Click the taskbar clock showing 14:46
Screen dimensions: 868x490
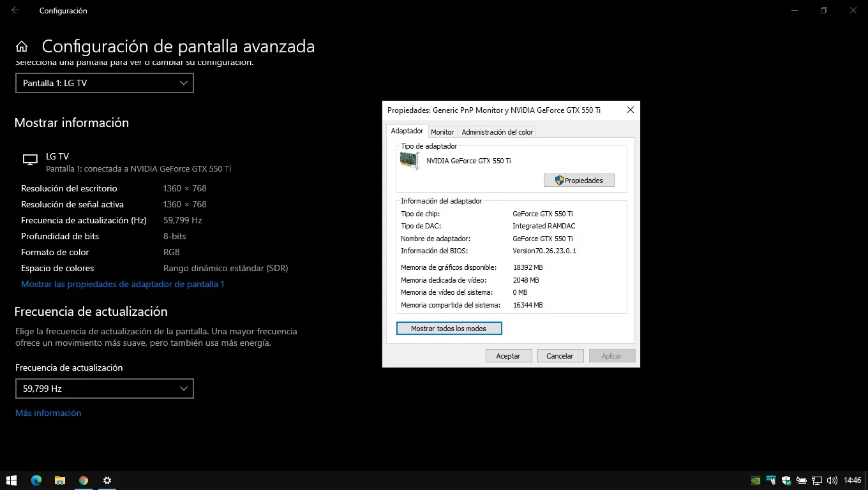pyautogui.click(x=853, y=480)
